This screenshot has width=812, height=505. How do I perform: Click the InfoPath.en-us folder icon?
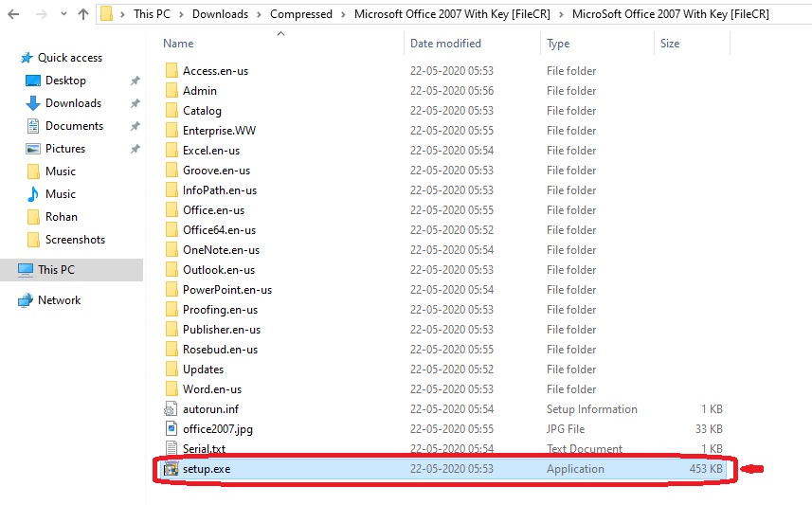(x=171, y=190)
